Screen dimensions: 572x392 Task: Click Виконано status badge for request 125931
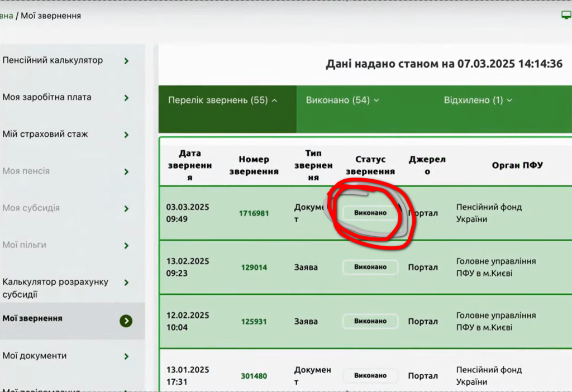pos(370,321)
